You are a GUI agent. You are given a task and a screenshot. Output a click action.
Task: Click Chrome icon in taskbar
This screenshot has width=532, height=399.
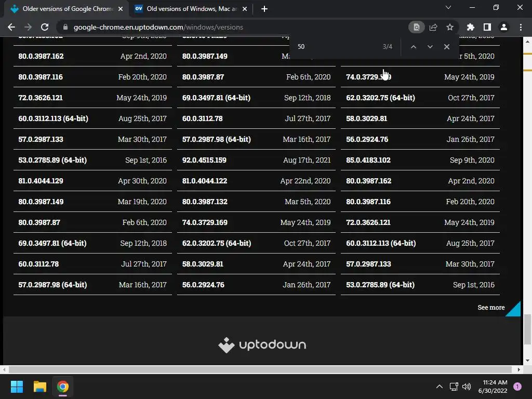pos(63,387)
